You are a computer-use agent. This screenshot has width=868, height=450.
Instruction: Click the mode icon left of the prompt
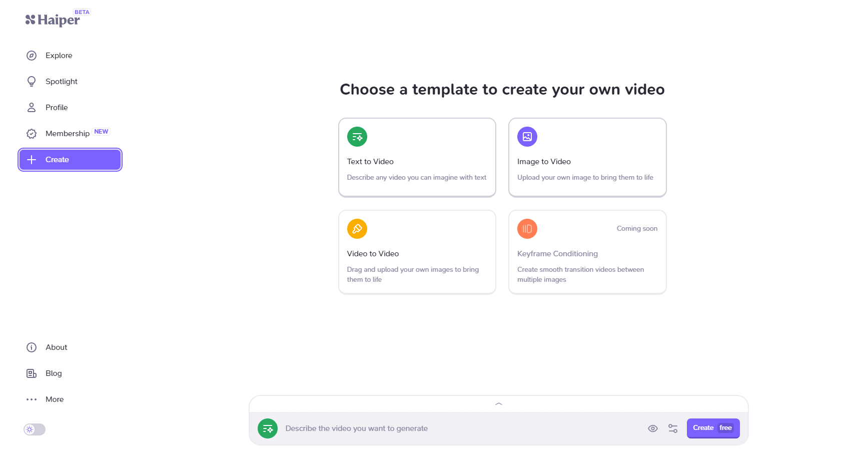[x=268, y=428]
